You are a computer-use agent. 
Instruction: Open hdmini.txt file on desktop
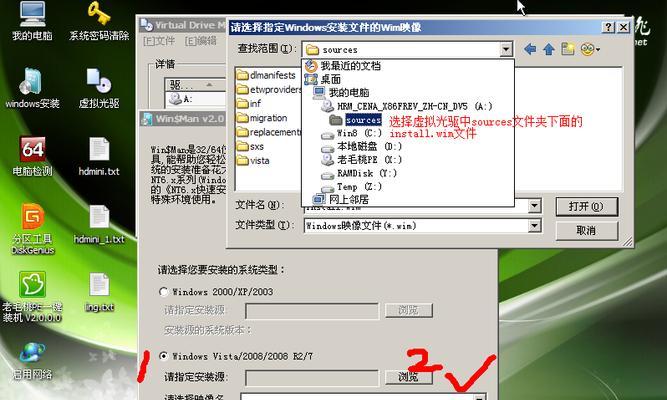[x=99, y=156]
